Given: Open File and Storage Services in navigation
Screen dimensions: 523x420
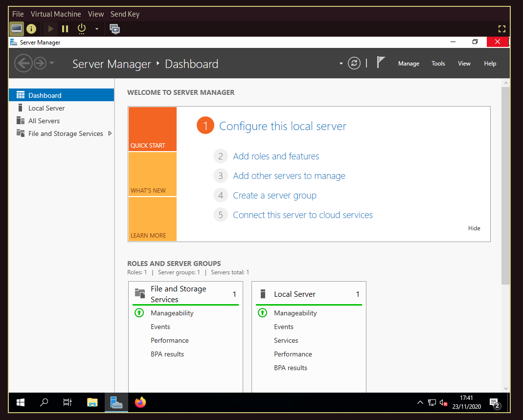Looking at the screenshot, I should pos(61,133).
